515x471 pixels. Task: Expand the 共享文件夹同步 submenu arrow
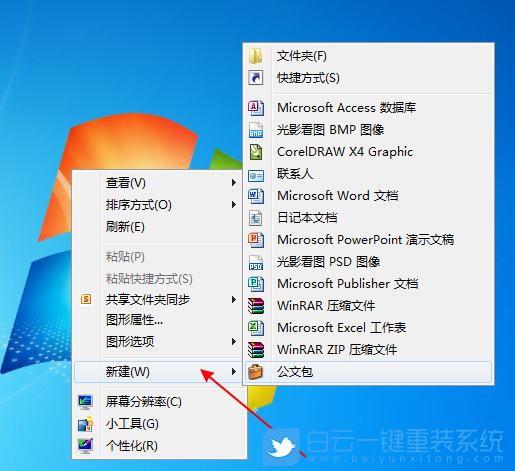[234, 300]
